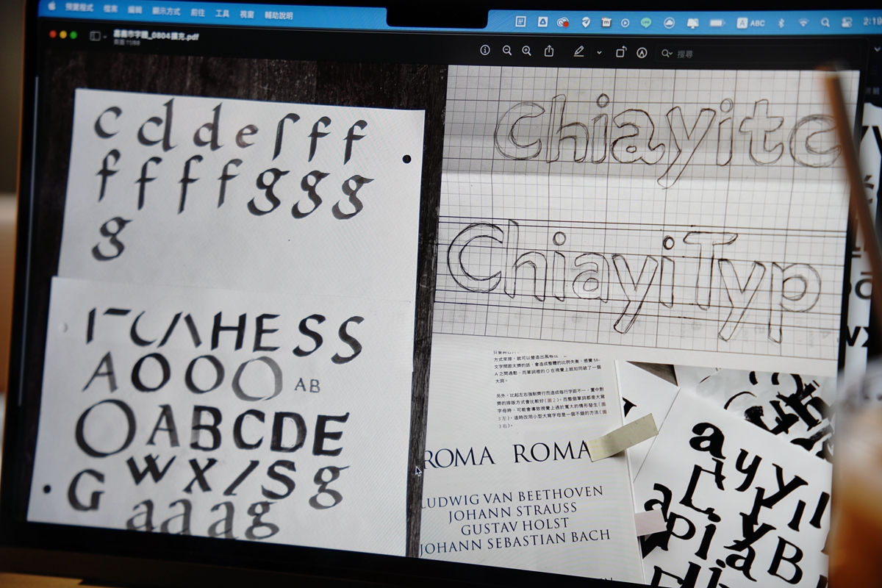Expand the highlight color options dropdown
Image resolution: width=882 pixels, height=588 pixels.
(599, 52)
